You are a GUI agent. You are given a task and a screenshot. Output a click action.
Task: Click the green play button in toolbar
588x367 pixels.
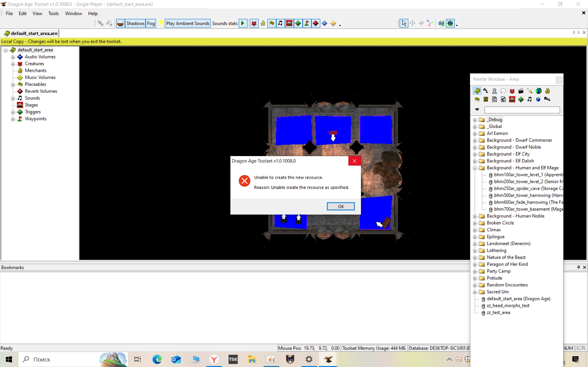tap(243, 23)
